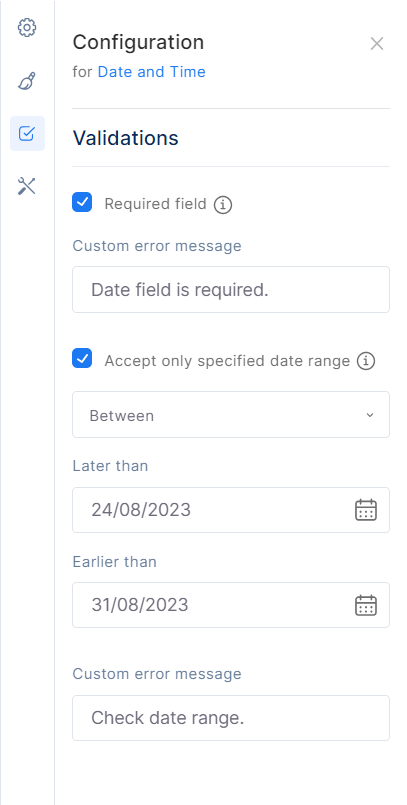Click the Accept only specified date range label
The image size is (407, 805).
click(x=227, y=361)
